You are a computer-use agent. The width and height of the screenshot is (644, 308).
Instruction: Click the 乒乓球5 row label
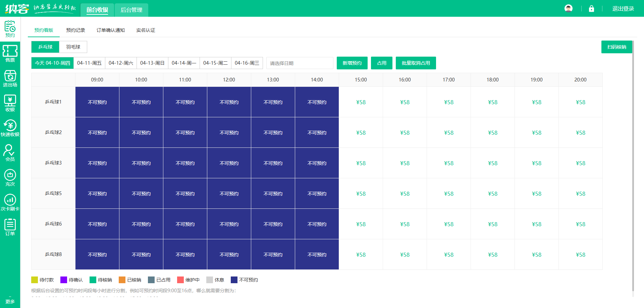pos(53,193)
